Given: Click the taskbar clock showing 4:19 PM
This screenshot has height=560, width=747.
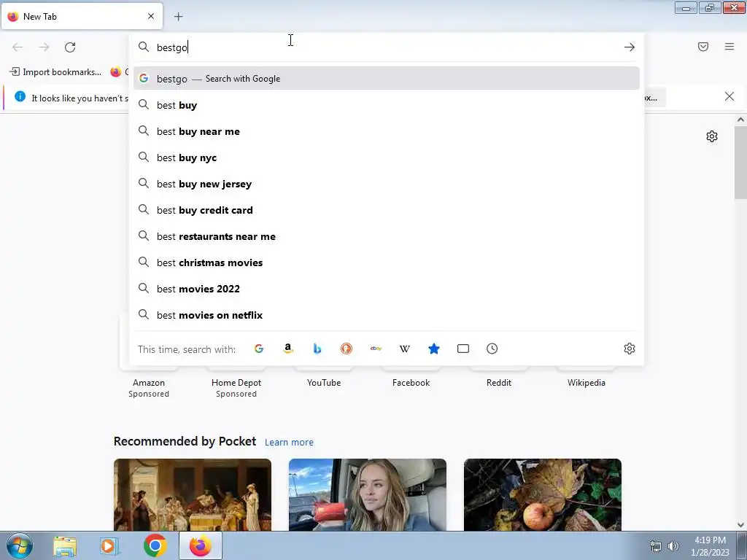Looking at the screenshot, I should click(710, 546).
